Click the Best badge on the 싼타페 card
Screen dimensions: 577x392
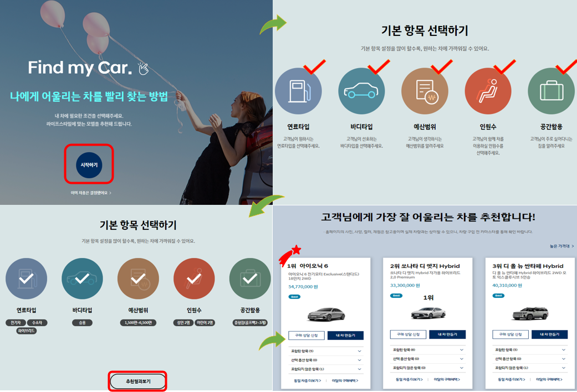(499, 296)
